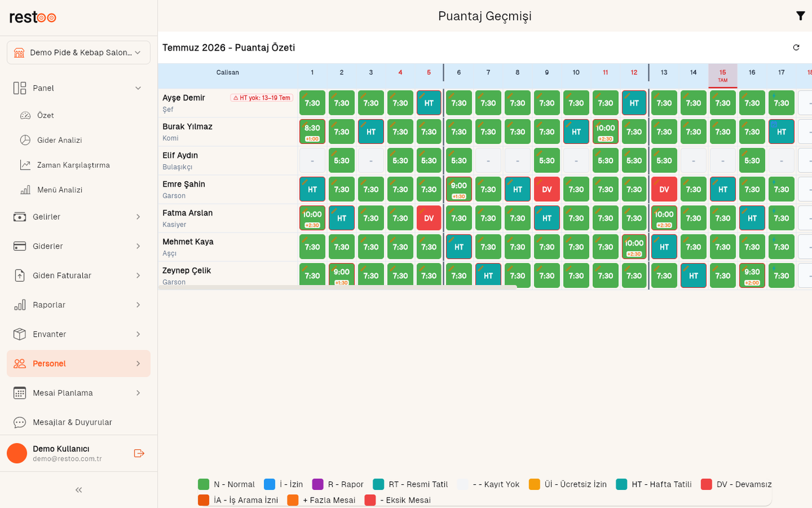This screenshot has width=812, height=508.
Task: Click the Gider Analizi pie icon
Action: 25,140
